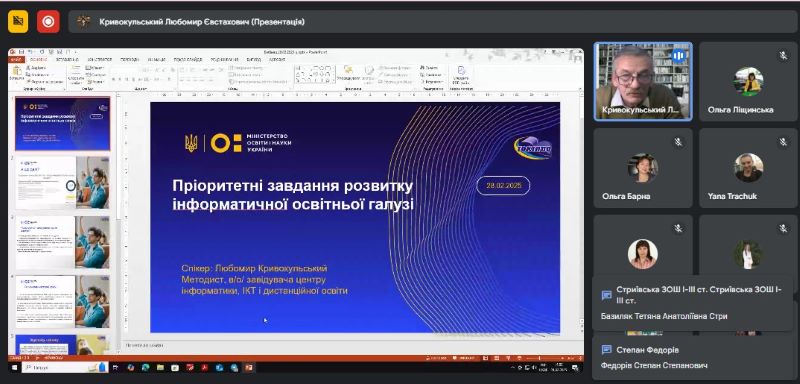Viewport: 800px width, 384px height.
Task: Click the Acrobat icon in the taskbar
Action: coord(205,367)
